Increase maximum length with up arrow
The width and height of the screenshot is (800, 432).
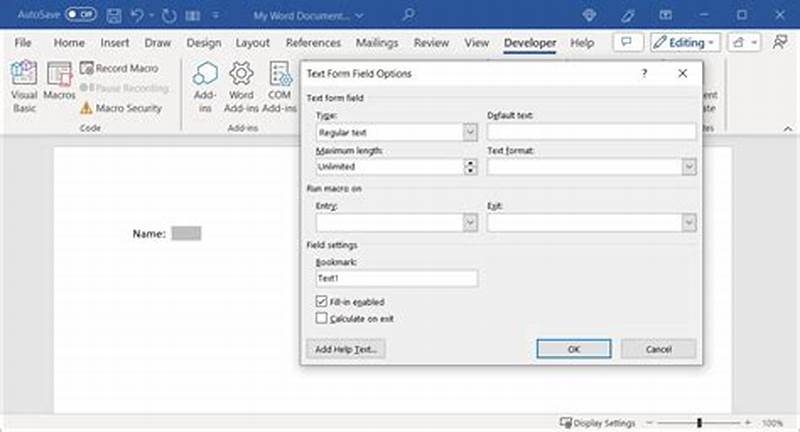pos(470,163)
